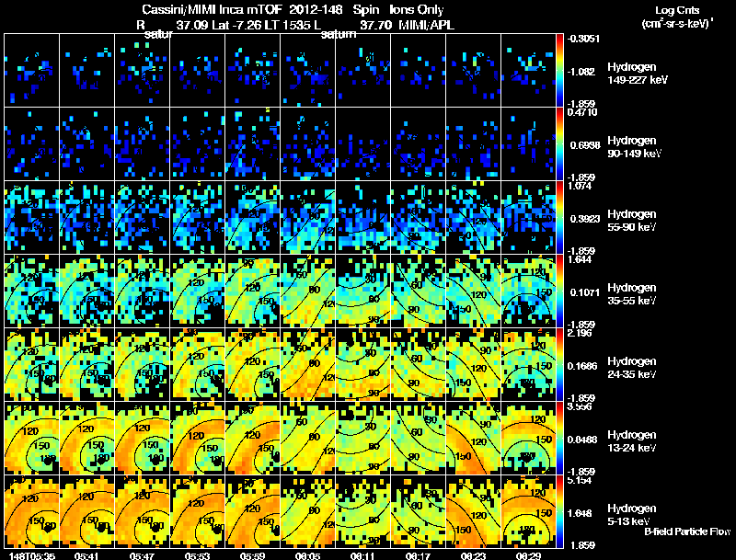Click the color bar beside Hydrogen 35-55 keV
The image size is (736, 560).
click(559, 291)
